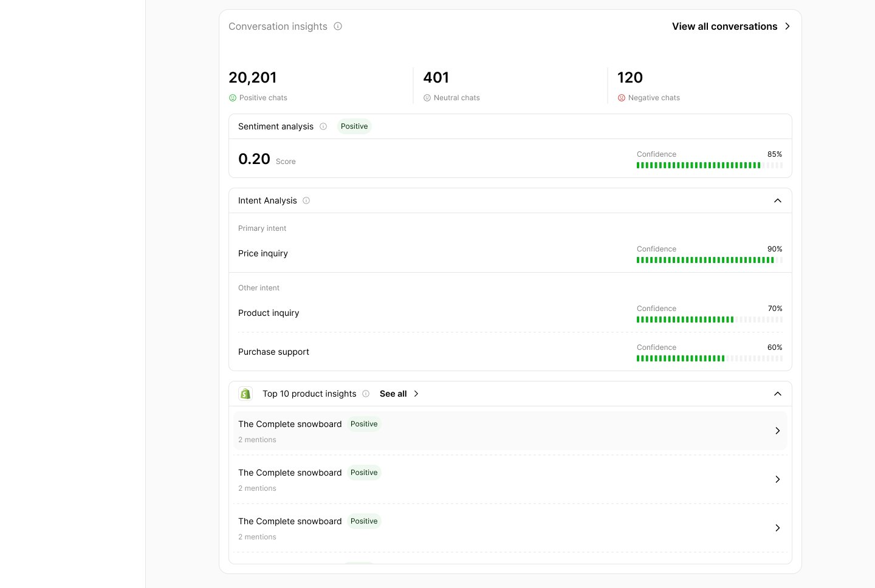Collapse the Top 10 product insights section
Image resolution: width=875 pixels, height=588 pixels.
click(x=778, y=394)
